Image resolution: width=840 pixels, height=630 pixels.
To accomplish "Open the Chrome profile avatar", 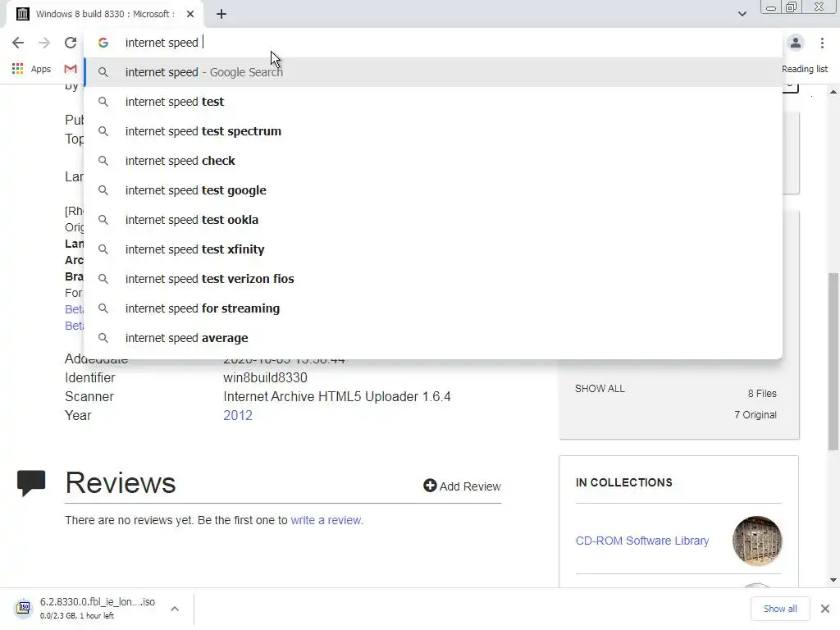I will tap(796, 43).
